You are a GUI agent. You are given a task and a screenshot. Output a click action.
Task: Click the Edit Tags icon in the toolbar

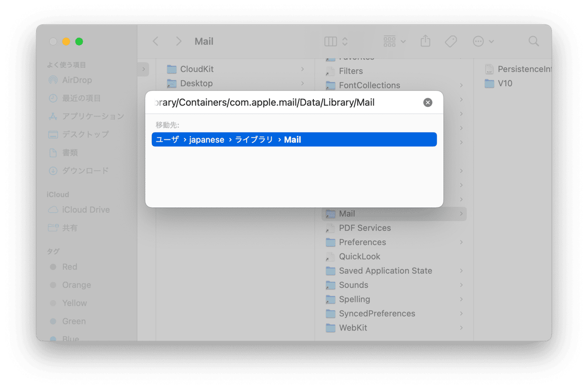(x=451, y=42)
